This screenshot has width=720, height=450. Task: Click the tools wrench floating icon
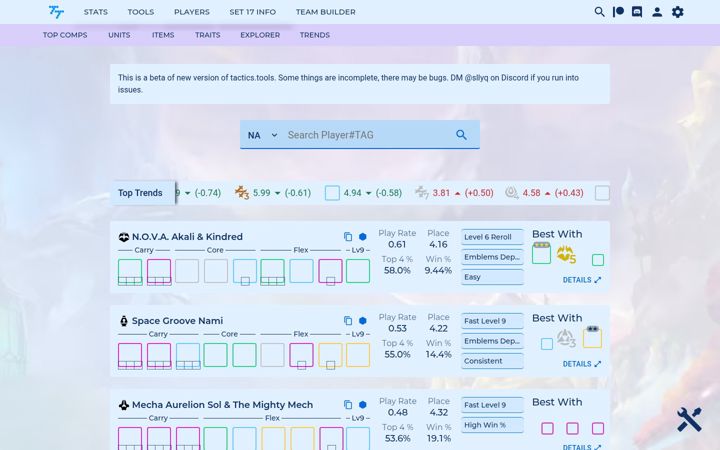tap(689, 419)
